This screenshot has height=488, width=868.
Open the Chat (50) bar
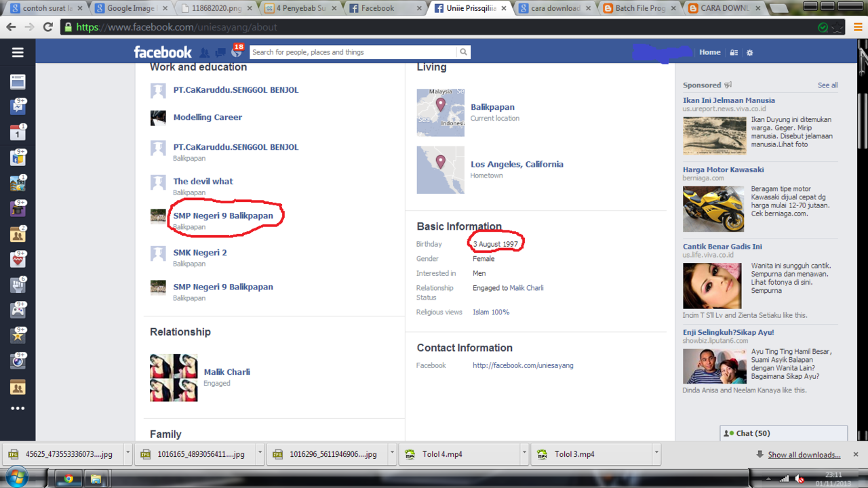784,433
